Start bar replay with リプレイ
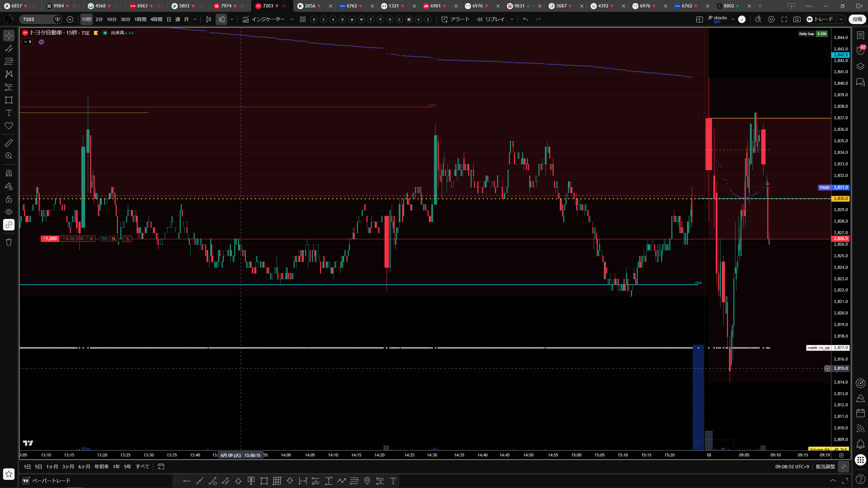Screen dimensions: 868x488 click(x=491, y=19)
